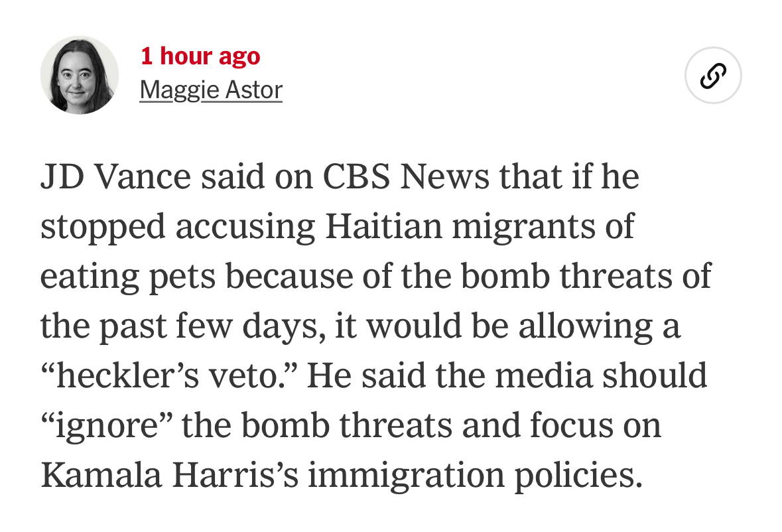This screenshot has height=532, width=782.
Task: Click the word "because" in the post
Action: pos(290,277)
